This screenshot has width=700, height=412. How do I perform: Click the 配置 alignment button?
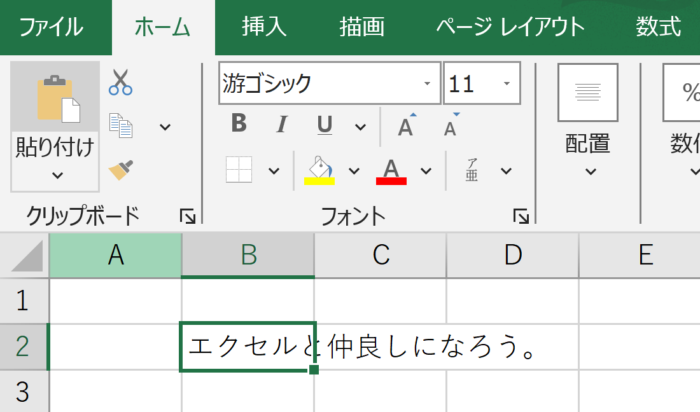point(588,120)
